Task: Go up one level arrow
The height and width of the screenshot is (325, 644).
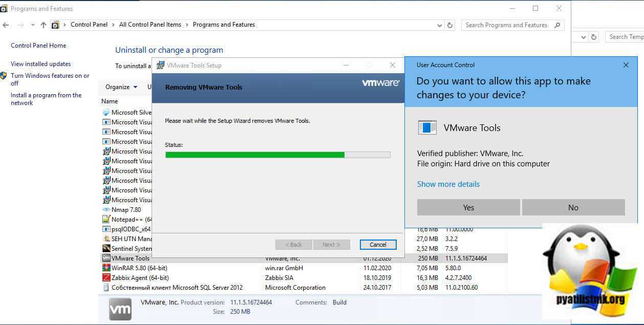Action: click(43, 25)
